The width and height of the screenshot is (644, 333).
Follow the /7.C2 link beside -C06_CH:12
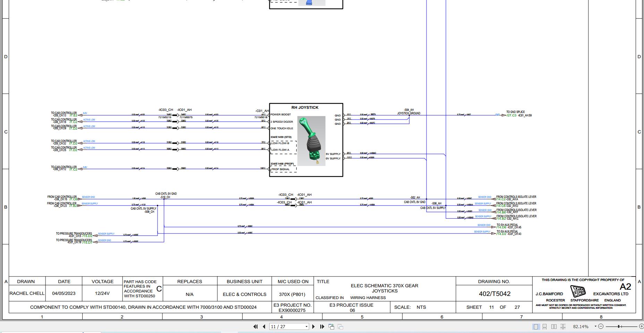click(73, 169)
